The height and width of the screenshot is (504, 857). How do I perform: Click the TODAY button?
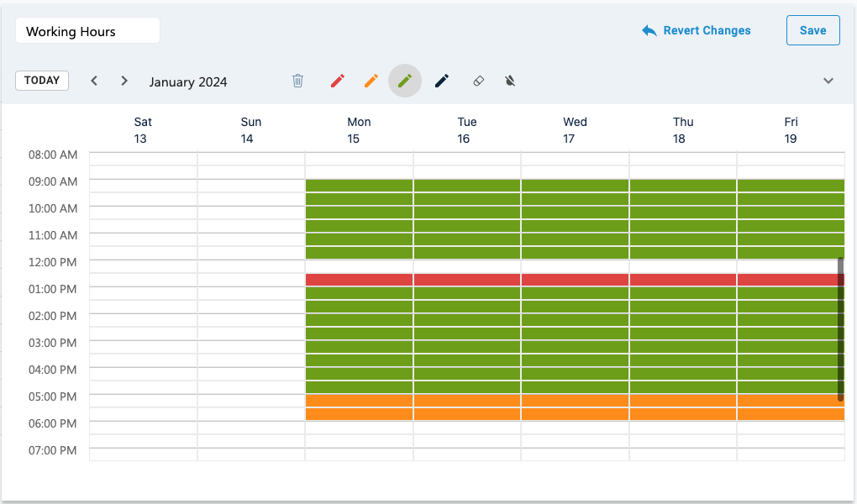(42, 81)
